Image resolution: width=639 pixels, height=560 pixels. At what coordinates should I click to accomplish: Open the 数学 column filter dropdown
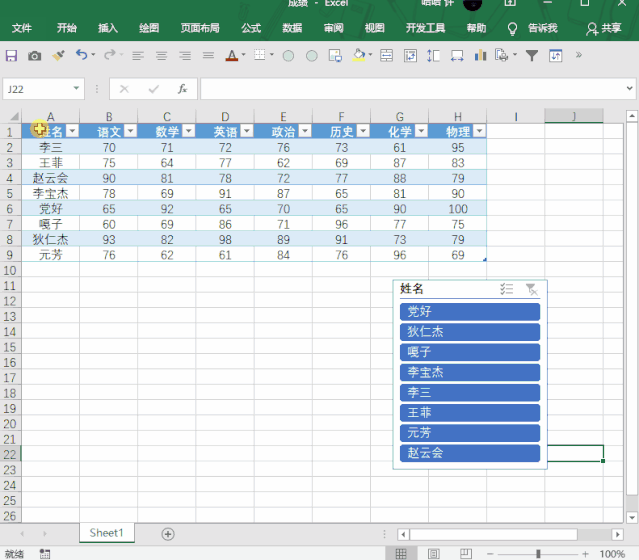[x=188, y=131]
